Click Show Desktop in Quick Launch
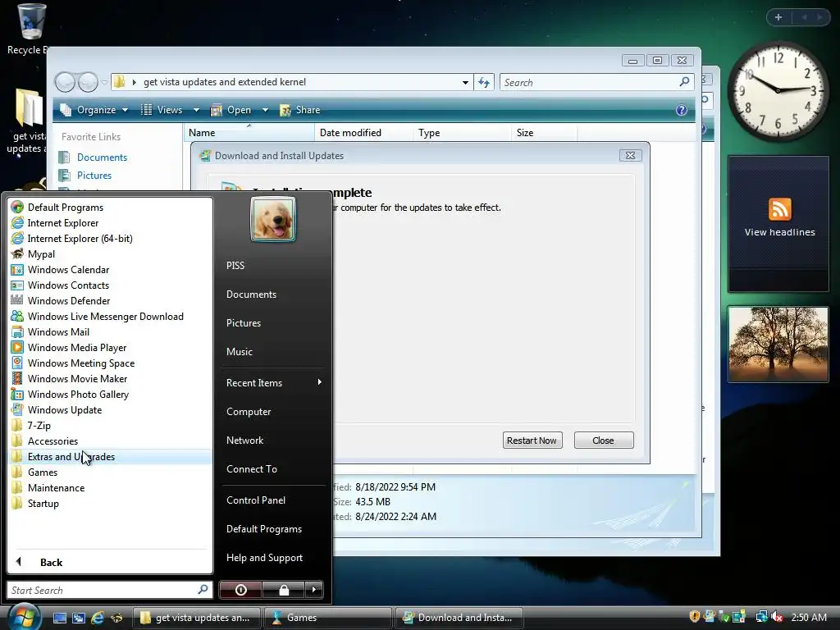 pos(59,618)
